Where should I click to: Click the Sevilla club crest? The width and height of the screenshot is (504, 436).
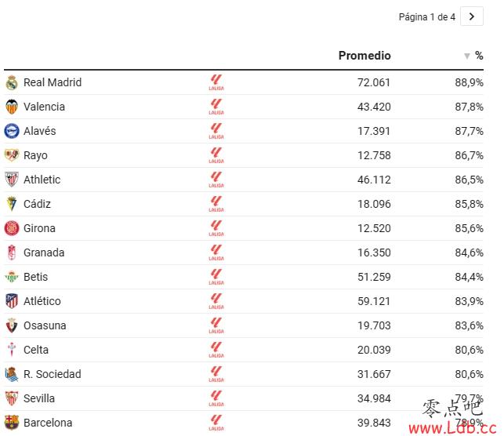[12, 398]
